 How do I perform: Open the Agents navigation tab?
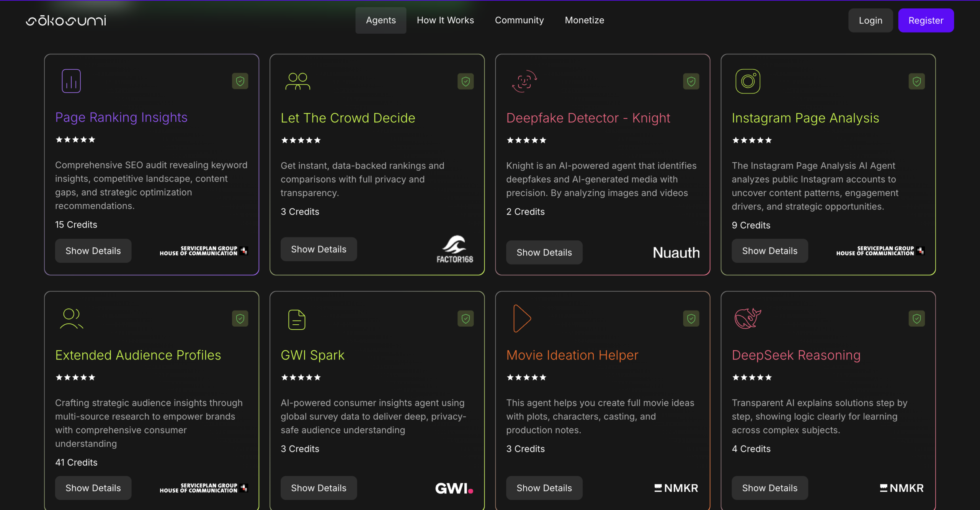(x=381, y=20)
